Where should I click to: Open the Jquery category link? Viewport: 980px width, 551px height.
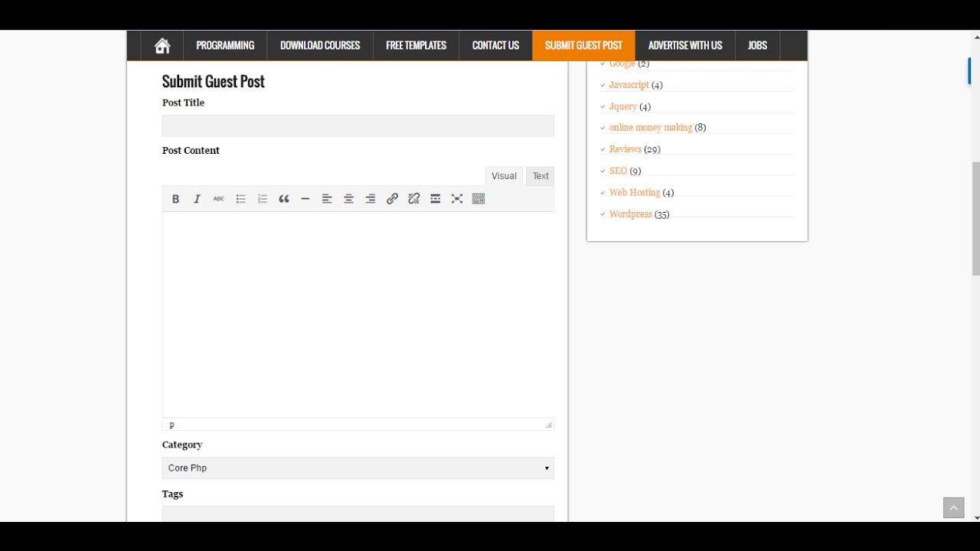point(623,106)
